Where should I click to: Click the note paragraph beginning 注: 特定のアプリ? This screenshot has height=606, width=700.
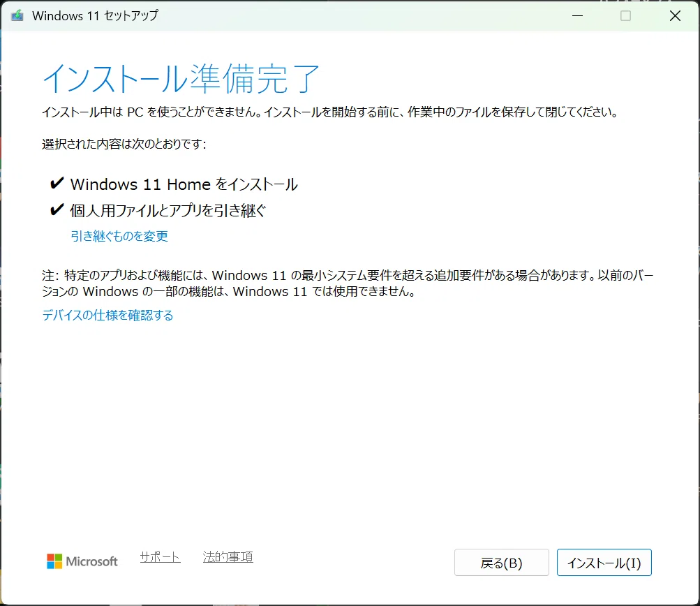click(348, 283)
